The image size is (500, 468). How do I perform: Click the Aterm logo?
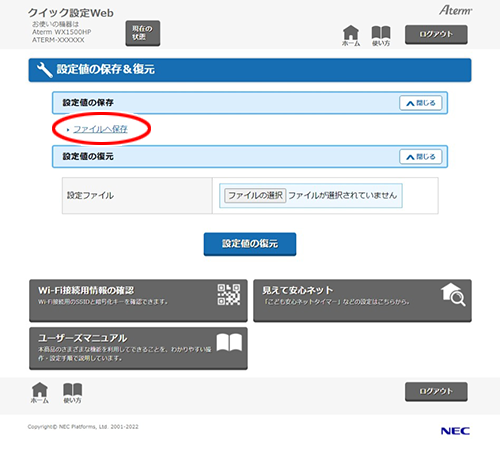[455, 10]
